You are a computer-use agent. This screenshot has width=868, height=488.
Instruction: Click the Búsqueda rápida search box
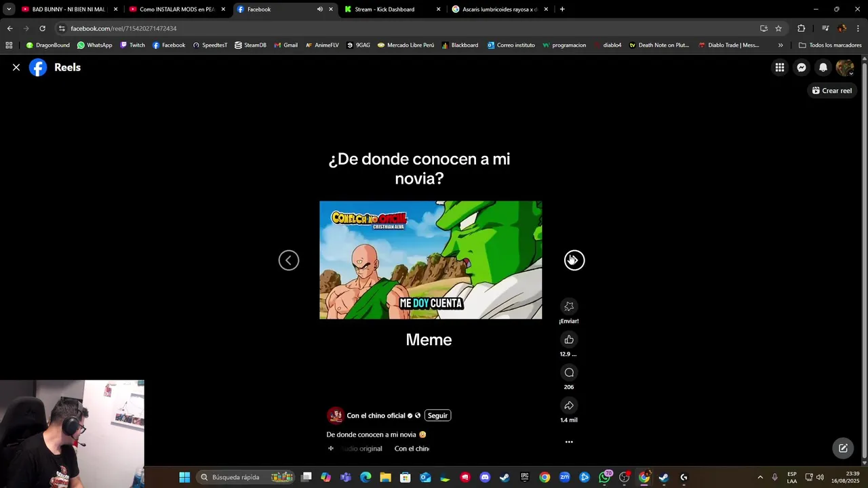[247, 477]
